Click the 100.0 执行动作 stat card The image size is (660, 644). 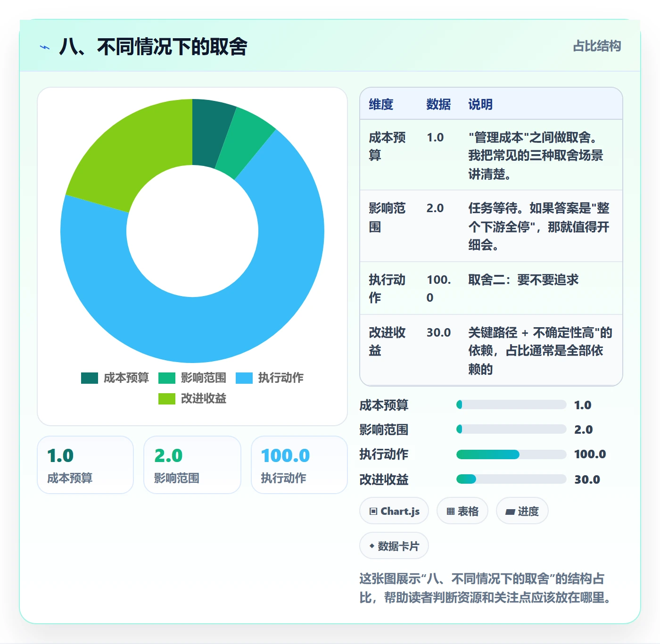tap(299, 465)
